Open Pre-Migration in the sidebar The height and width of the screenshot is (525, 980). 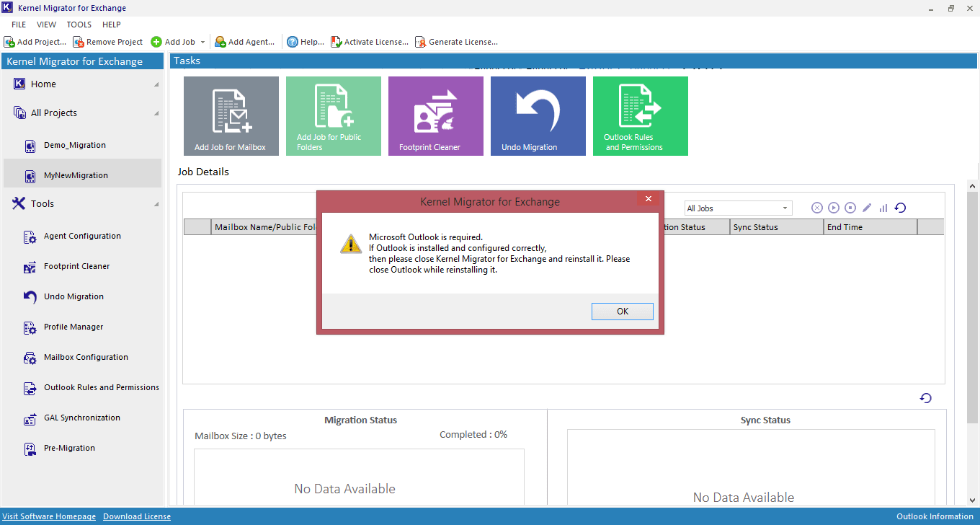pos(69,448)
